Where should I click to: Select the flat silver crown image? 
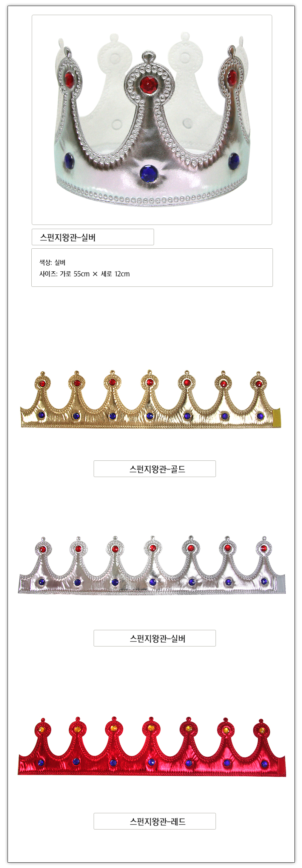[152, 565]
